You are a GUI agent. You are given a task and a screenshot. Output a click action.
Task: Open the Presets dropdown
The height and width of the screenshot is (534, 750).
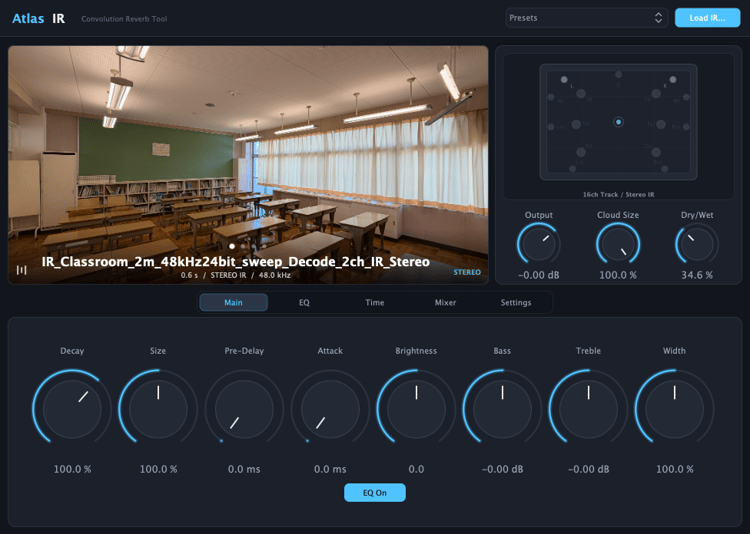pos(586,18)
